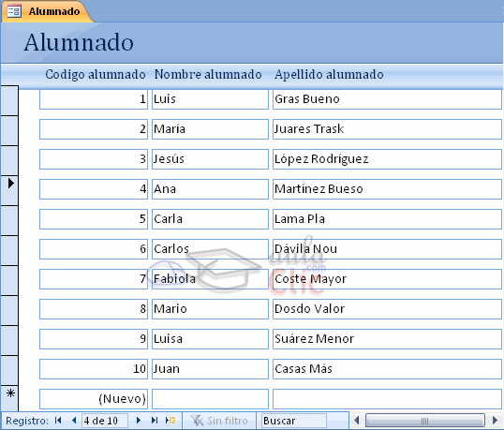This screenshot has height=430, width=504.
Task: Select record selector for María row
Action: coord(9,130)
